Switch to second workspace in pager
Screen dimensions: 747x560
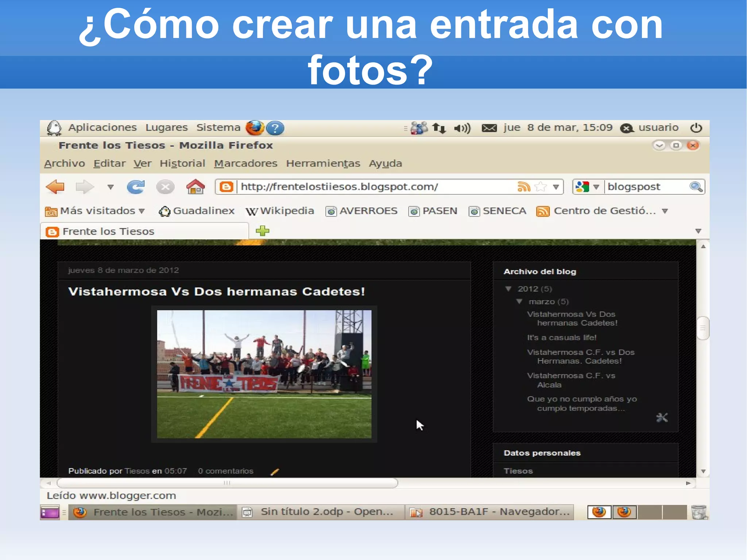pos(624,512)
